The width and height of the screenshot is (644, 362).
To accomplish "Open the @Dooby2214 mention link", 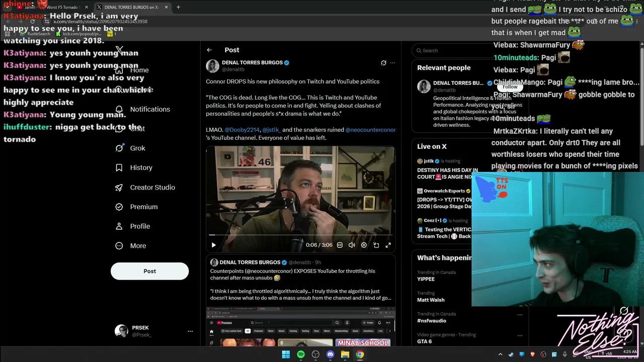I will pos(242,130).
